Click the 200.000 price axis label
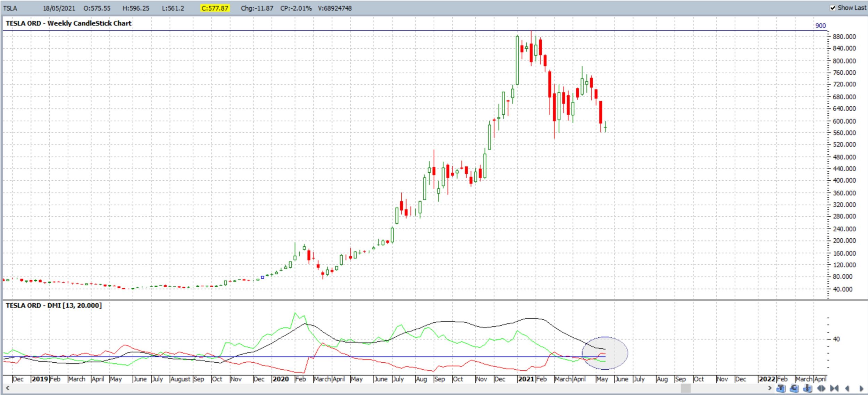Image resolution: width=868 pixels, height=395 pixels. click(x=844, y=240)
